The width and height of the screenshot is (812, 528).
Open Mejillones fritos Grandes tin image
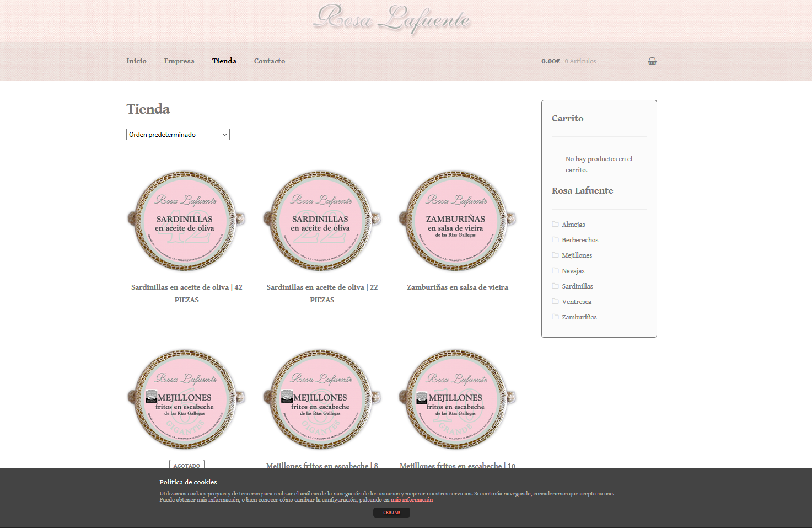coord(458,399)
